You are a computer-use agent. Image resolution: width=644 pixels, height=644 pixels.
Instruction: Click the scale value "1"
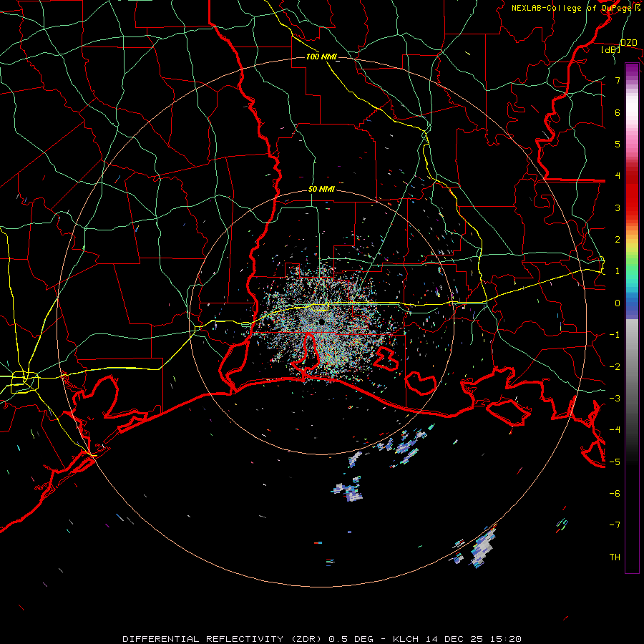[618, 271]
